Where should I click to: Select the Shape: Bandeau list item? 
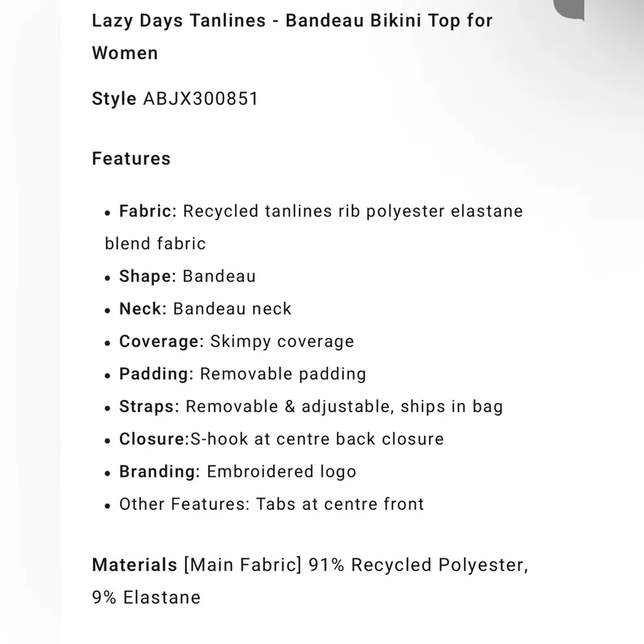coord(187,276)
